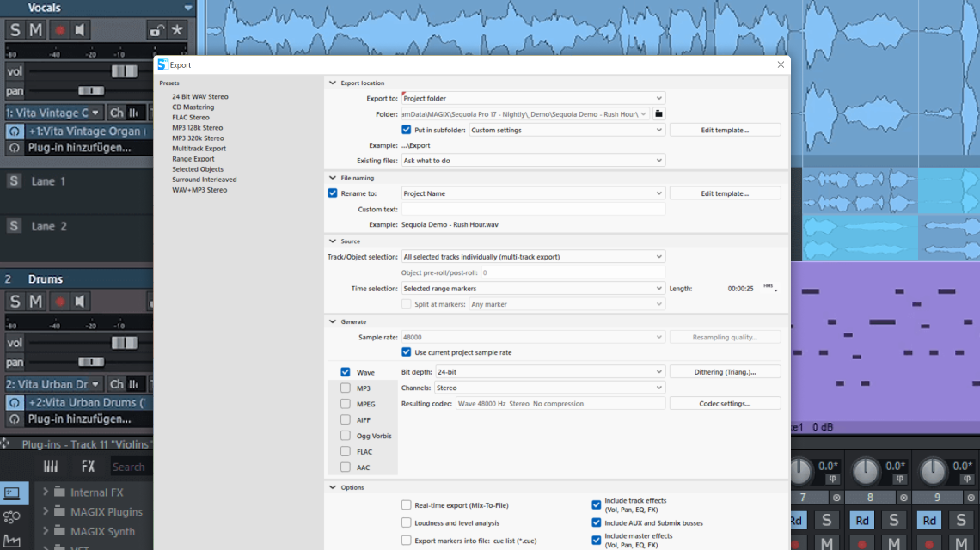This screenshot has width=980, height=550.
Task: Select the WAV+MP3 Stereo preset
Action: coord(199,190)
